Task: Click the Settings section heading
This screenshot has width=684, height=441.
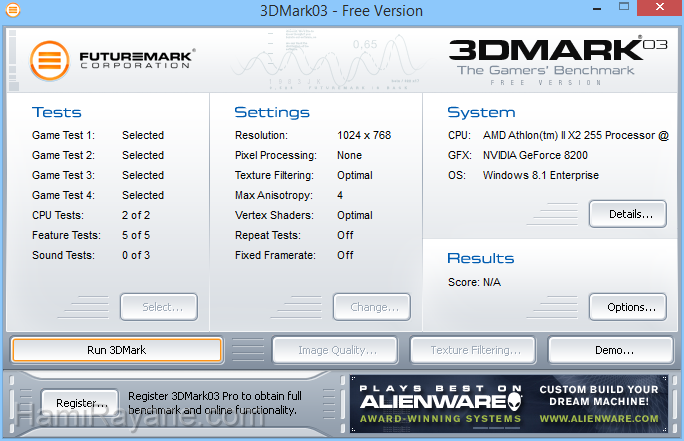Action: point(272,113)
